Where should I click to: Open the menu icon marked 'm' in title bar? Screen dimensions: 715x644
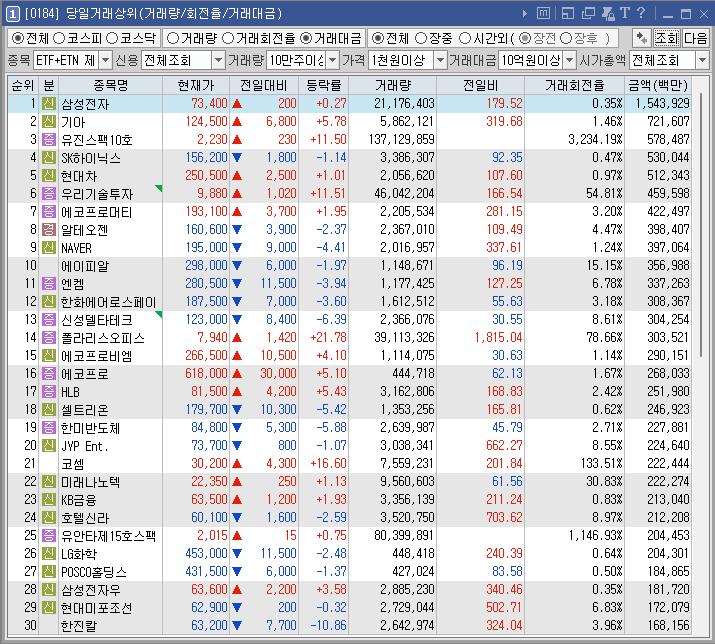[x=543, y=13]
